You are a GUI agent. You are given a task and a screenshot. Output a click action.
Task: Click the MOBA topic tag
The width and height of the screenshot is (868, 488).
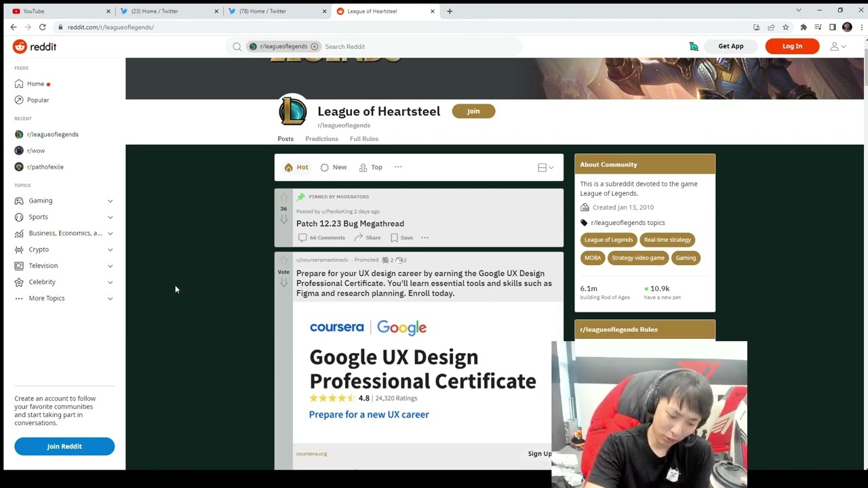pos(593,258)
